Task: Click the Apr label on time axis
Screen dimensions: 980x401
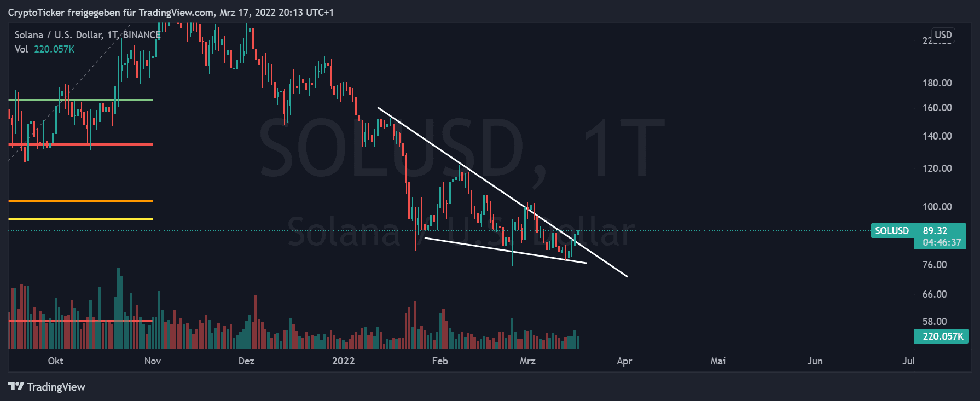Action: click(624, 361)
